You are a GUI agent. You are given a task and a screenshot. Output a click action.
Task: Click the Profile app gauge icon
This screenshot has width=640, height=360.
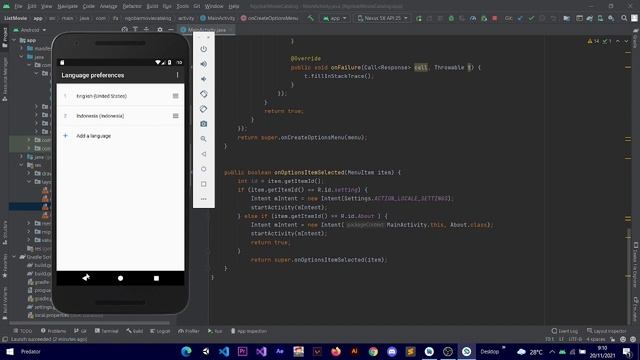coord(473,18)
